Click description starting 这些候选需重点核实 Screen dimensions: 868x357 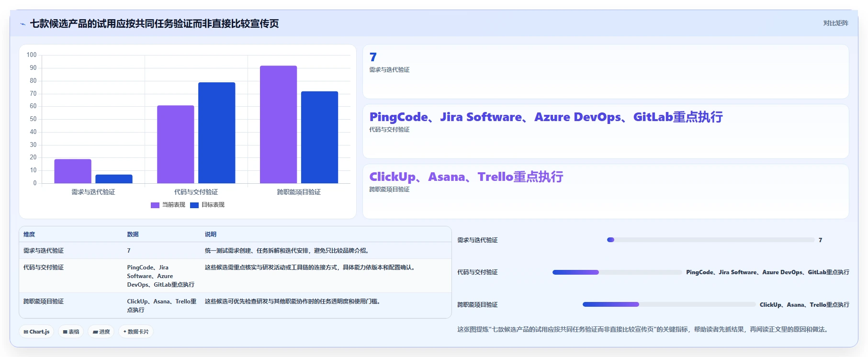311,268
